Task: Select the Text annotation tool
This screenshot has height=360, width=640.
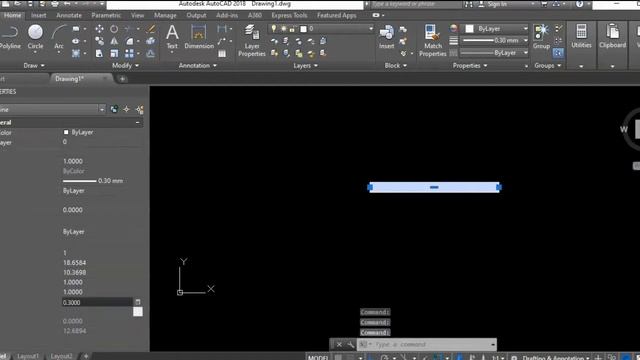Action: coord(172,38)
